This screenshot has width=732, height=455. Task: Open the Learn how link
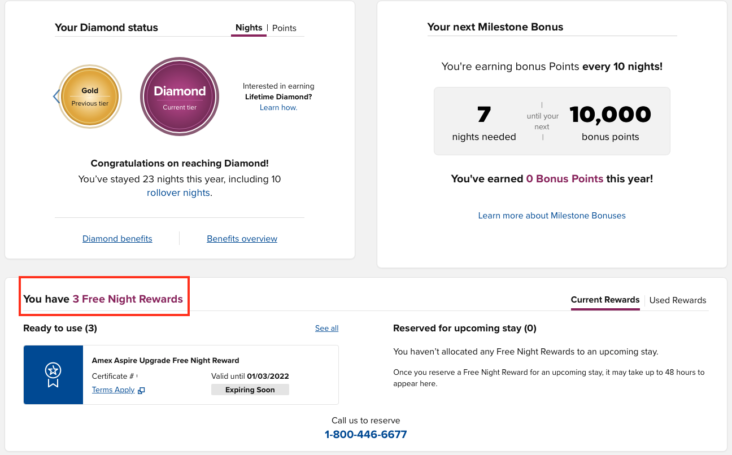coord(278,108)
